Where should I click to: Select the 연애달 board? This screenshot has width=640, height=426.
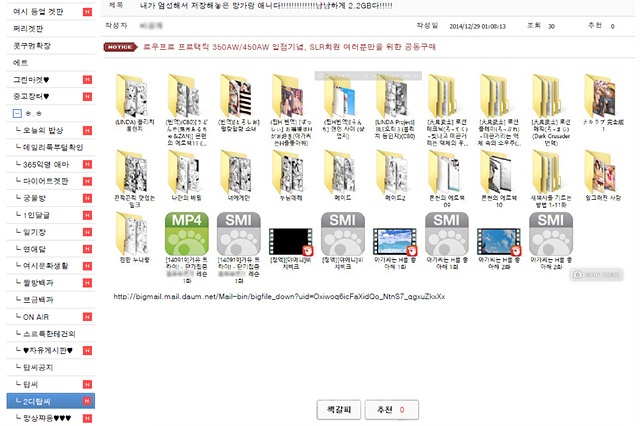click(34, 249)
